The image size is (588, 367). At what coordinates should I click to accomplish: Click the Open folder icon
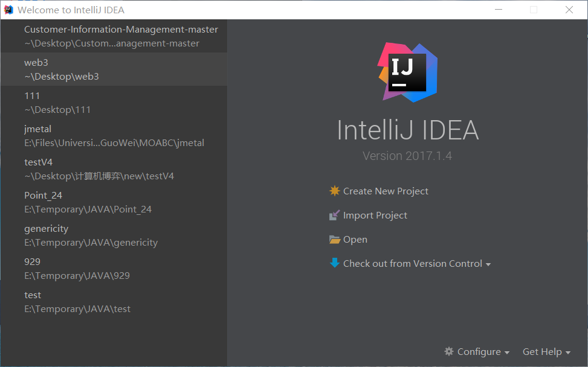click(335, 239)
